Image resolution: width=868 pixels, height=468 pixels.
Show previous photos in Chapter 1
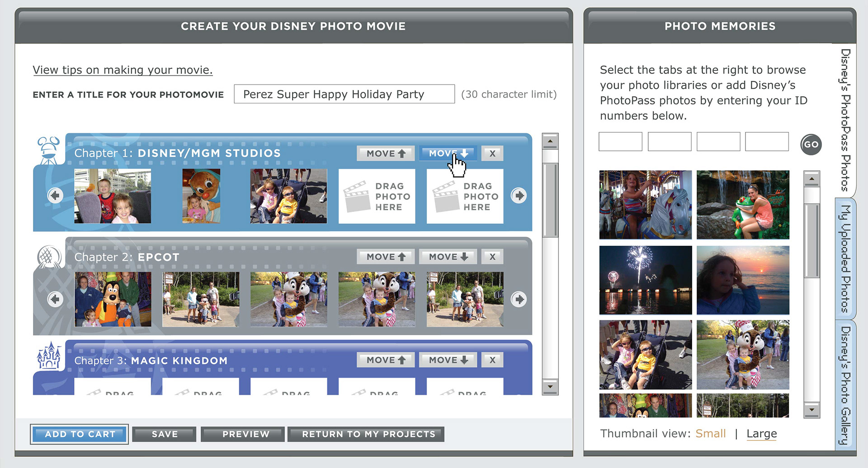coord(55,196)
